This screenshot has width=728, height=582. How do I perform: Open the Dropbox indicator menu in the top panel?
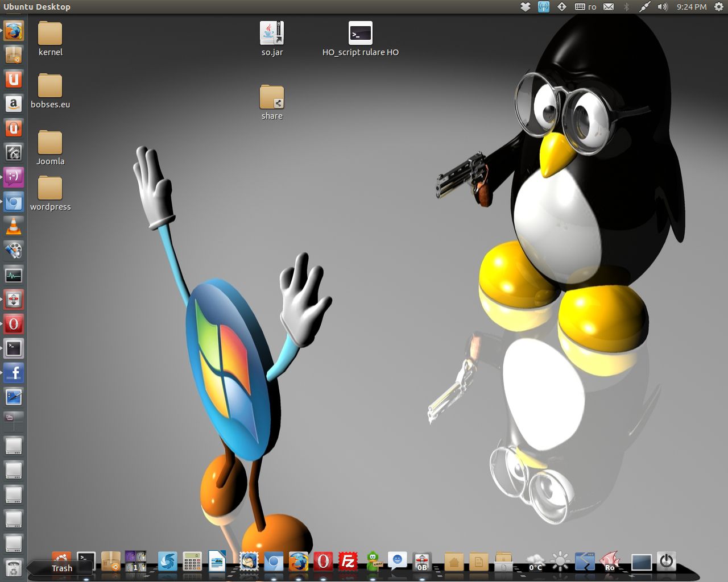pyautogui.click(x=526, y=7)
